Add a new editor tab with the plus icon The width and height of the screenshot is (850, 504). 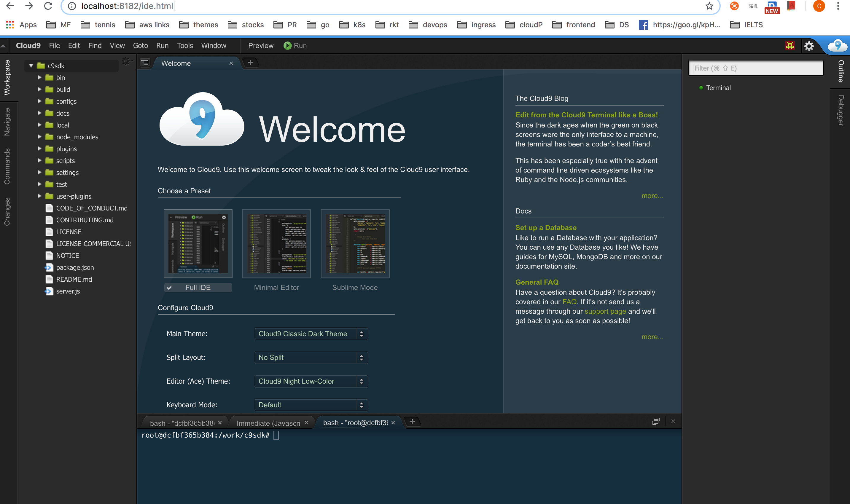point(250,63)
